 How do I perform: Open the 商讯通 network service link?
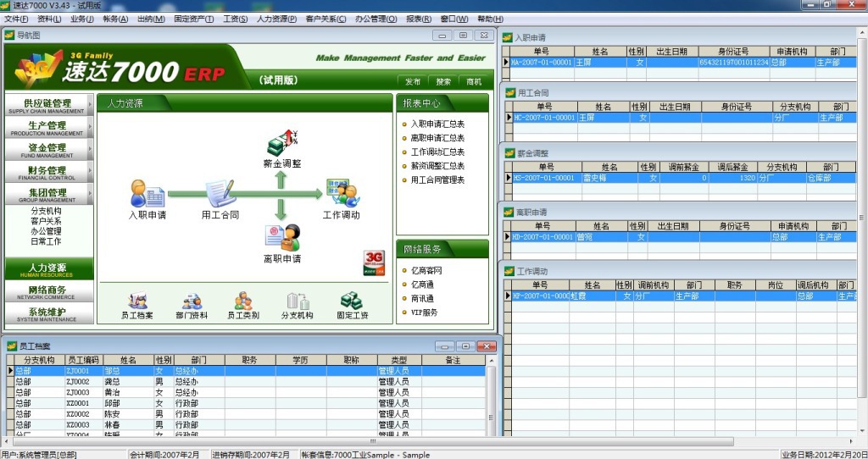point(422,298)
